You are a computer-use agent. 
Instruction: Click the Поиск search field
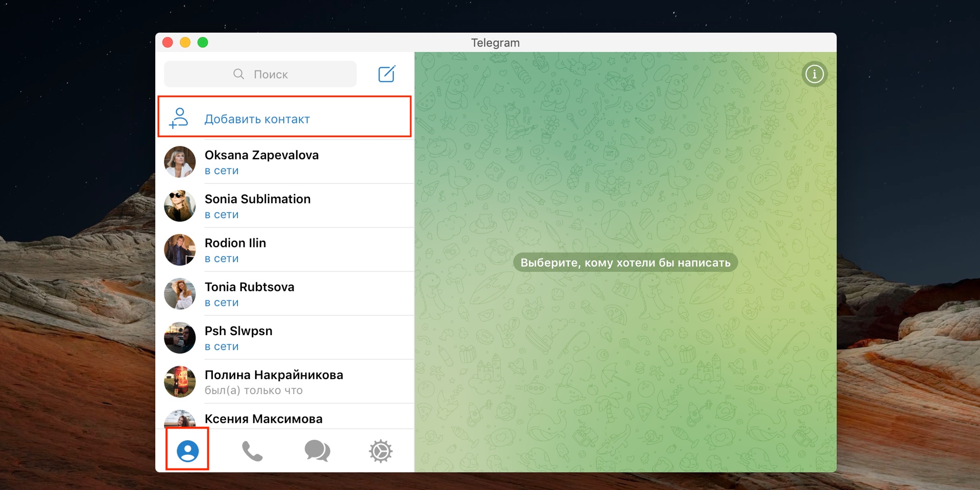[x=260, y=74]
